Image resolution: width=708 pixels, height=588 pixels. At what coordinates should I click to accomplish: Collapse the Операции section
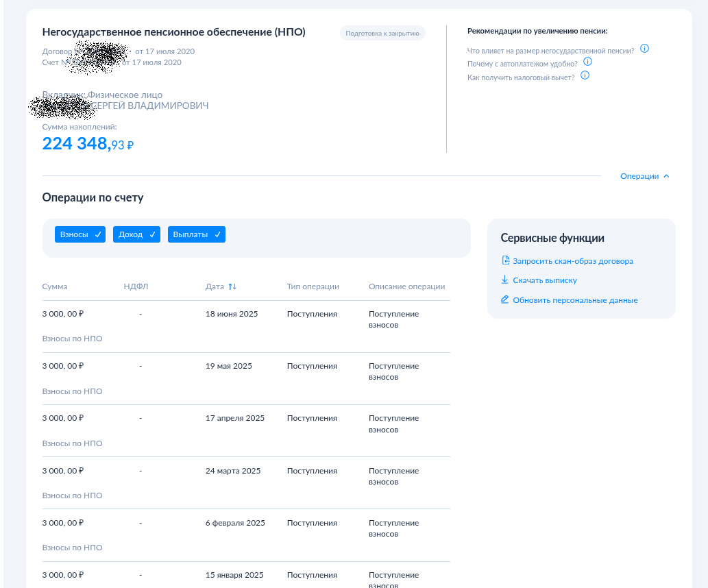[x=645, y=176]
